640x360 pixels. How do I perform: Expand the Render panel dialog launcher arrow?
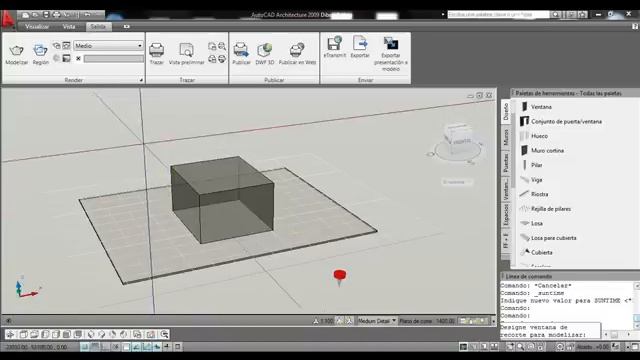pos(141,80)
